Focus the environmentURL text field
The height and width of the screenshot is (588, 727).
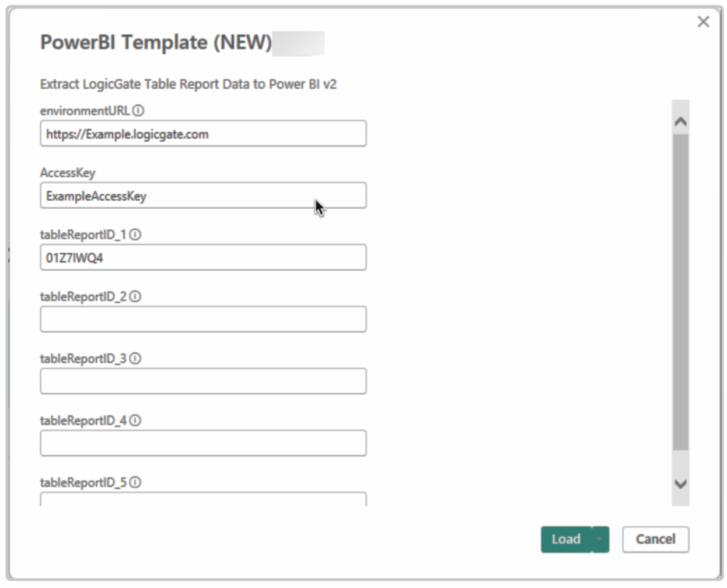point(203,134)
